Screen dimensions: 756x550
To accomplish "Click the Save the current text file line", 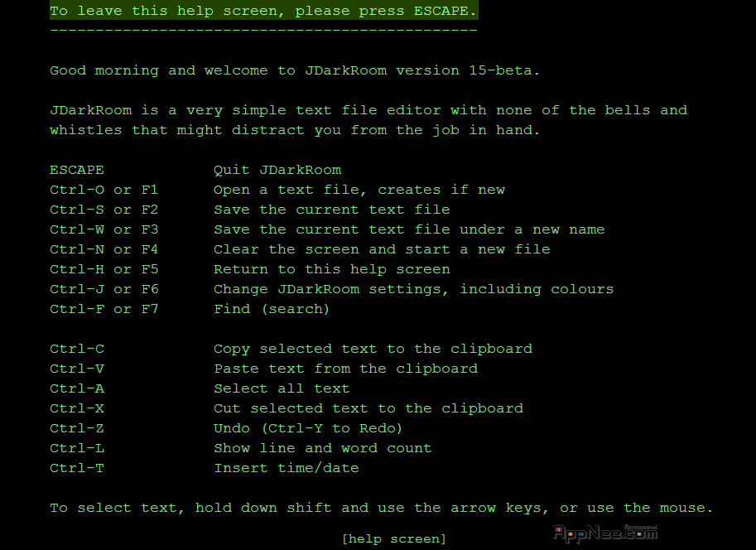I will click(x=332, y=210).
